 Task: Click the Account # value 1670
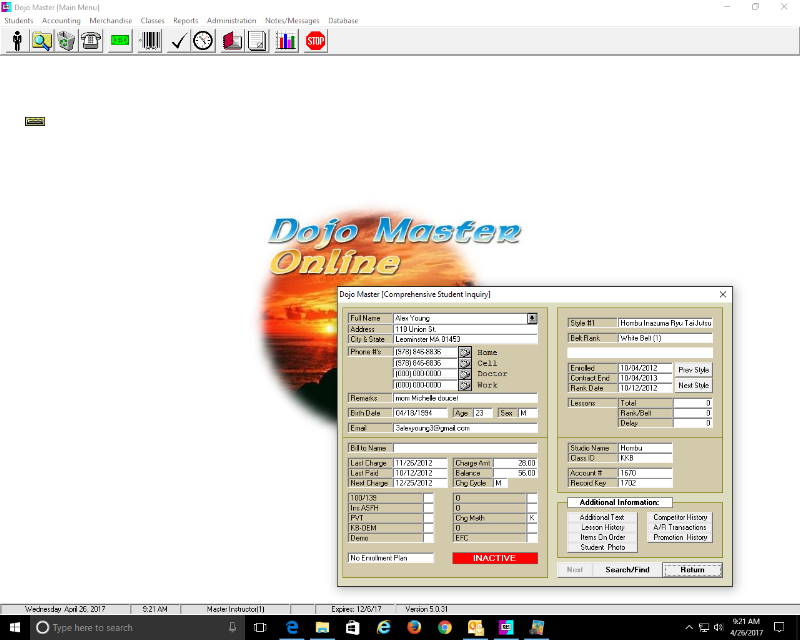coord(645,473)
